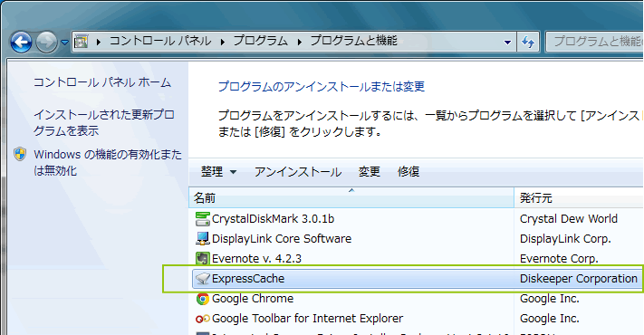Image resolution: width=644 pixels, height=335 pixels.
Task: Click the ExpressCache drive icon
Action: [203, 279]
